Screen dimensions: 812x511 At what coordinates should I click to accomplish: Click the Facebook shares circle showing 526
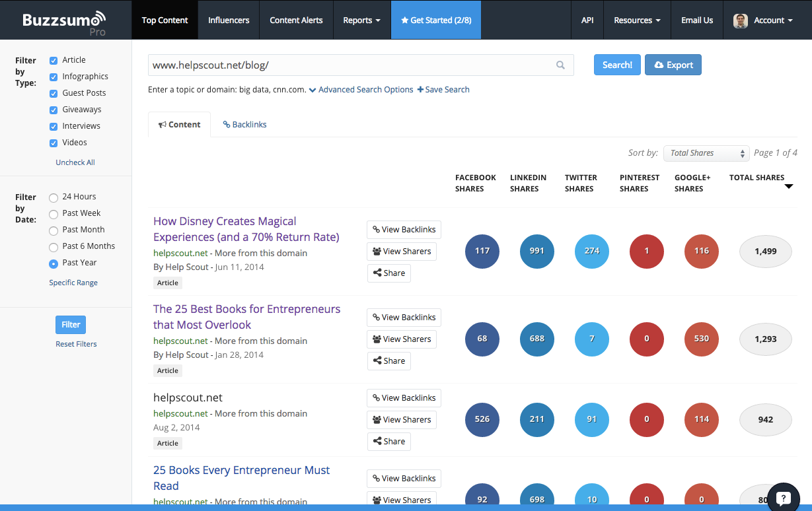(x=482, y=419)
